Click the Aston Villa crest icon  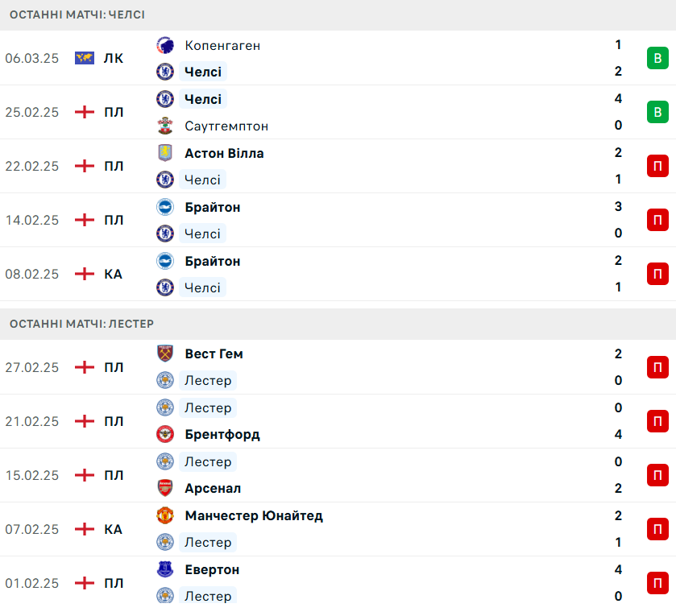pos(165,153)
